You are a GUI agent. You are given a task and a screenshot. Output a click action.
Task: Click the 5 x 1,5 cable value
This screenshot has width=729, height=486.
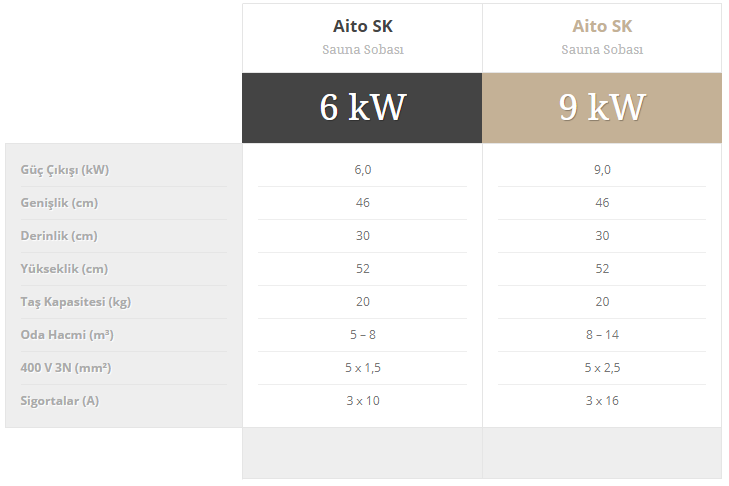pyautogui.click(x=362, y=368)
